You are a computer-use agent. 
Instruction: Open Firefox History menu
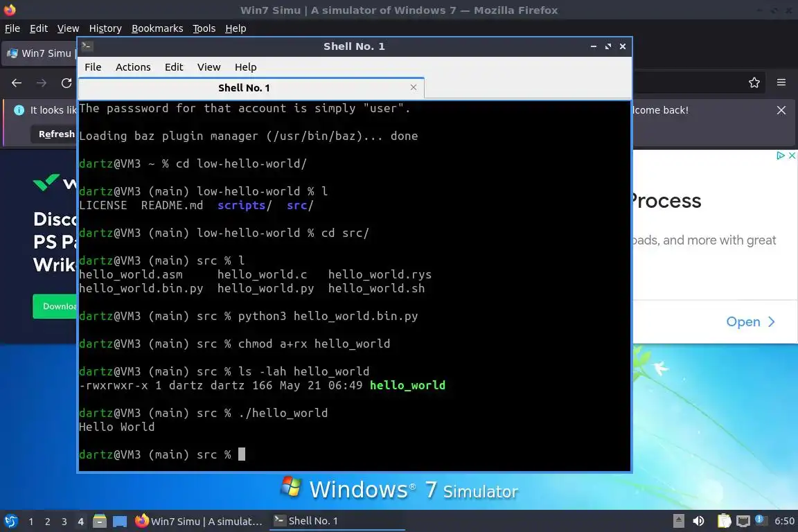point(105,28)
